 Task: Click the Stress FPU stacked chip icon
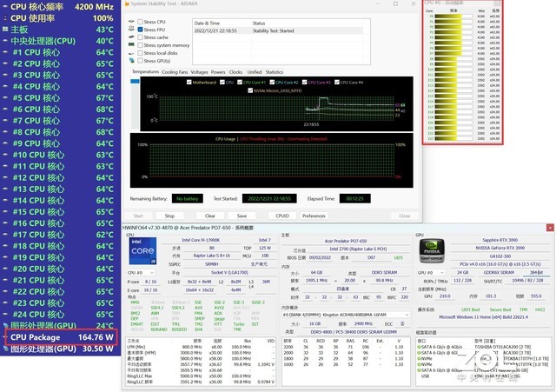click(x=131, y=29)
